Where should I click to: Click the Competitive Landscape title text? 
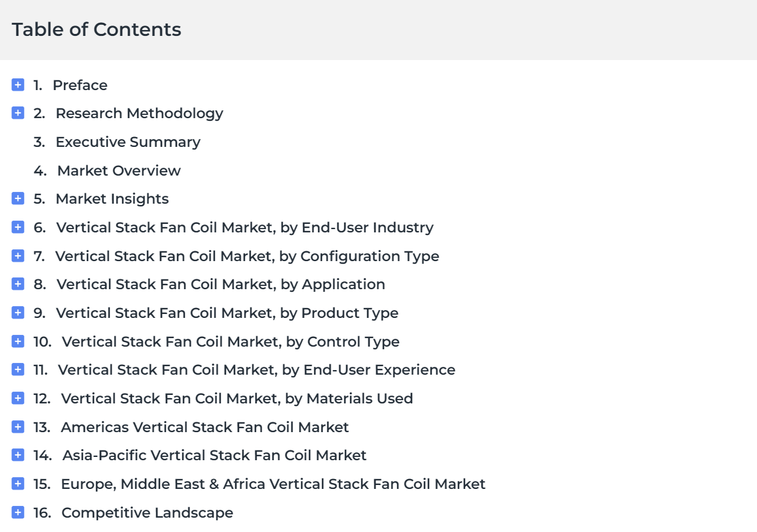(147, 512)
